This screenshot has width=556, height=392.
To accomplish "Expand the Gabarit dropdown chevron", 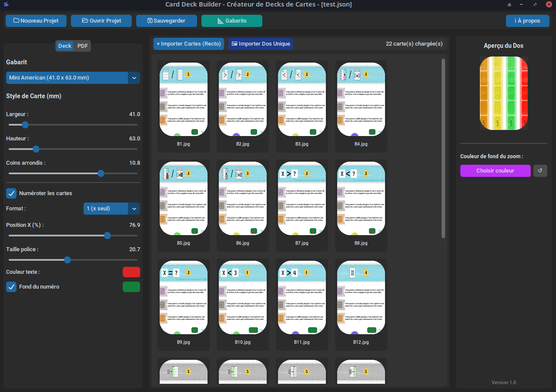I will click(x=134, y=78).
